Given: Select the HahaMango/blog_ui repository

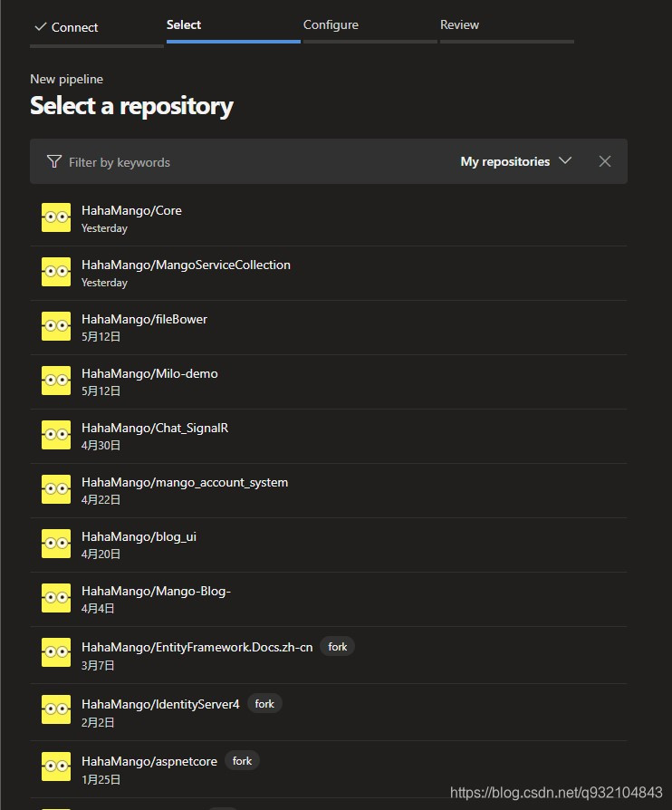Looking at the screenshot, I should click(329, 545).
